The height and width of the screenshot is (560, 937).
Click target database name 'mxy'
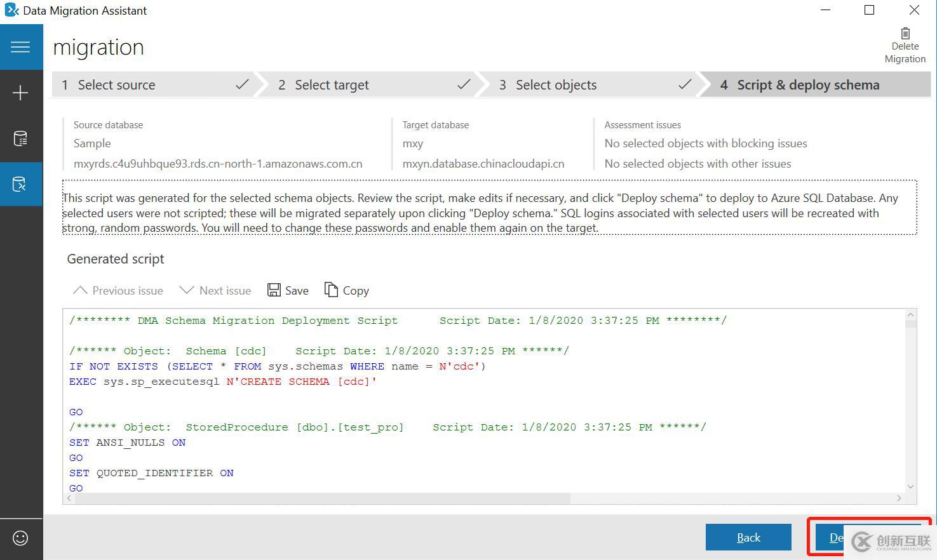click(413, 143)
